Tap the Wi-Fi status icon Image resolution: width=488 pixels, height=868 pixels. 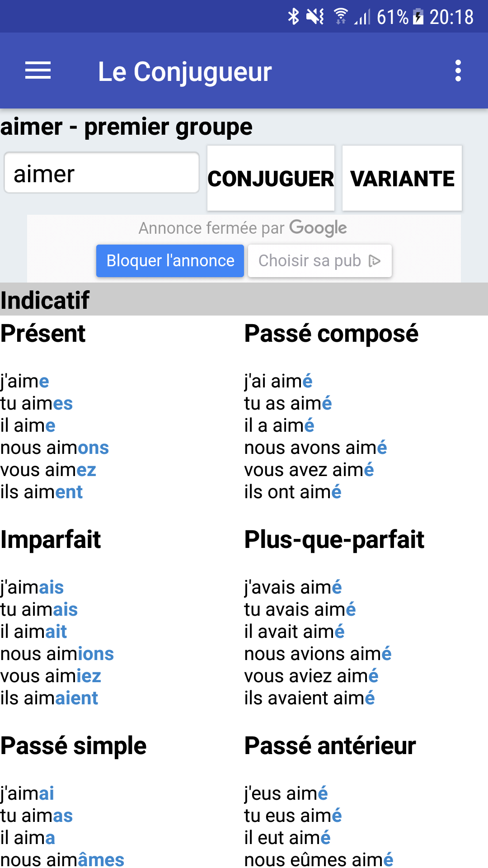click(x=341, y=17)
